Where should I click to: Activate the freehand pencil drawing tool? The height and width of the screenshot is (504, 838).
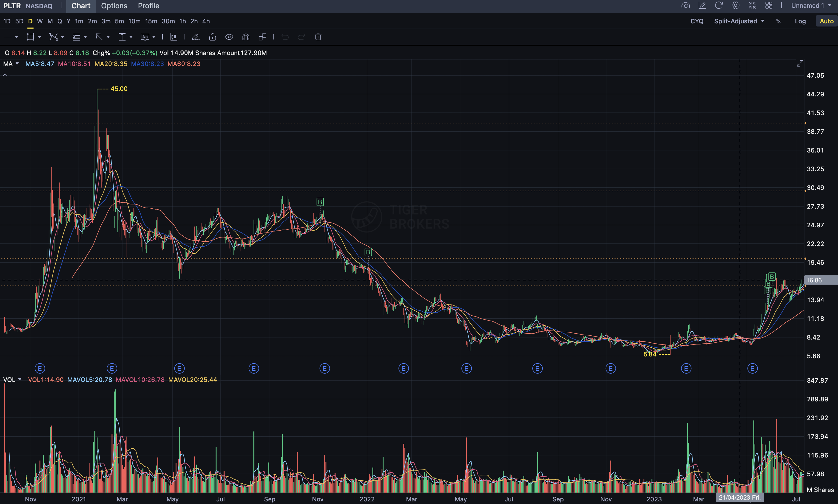196,37
